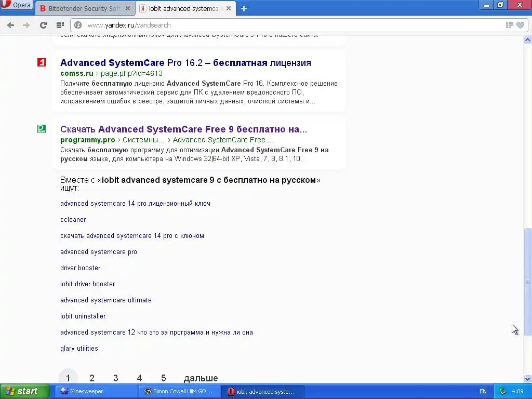Go forward with the forward arrow
This screenshot has width=532, height=399.
(26, 25)
